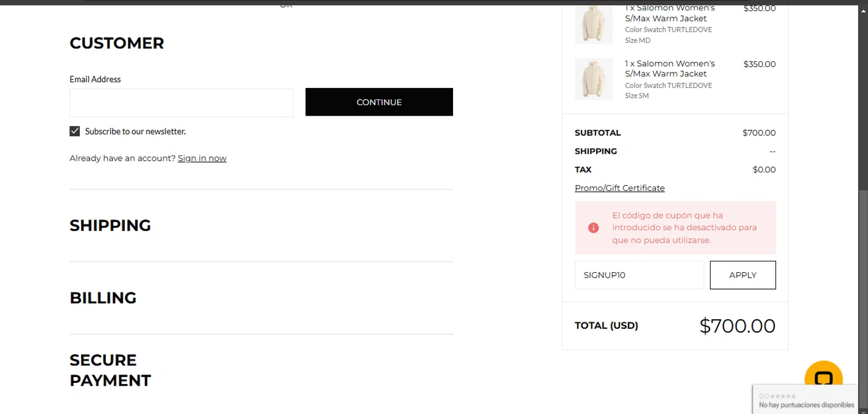
Task: Click the red coupon error info icon
Action: click(x=593, y=228)
